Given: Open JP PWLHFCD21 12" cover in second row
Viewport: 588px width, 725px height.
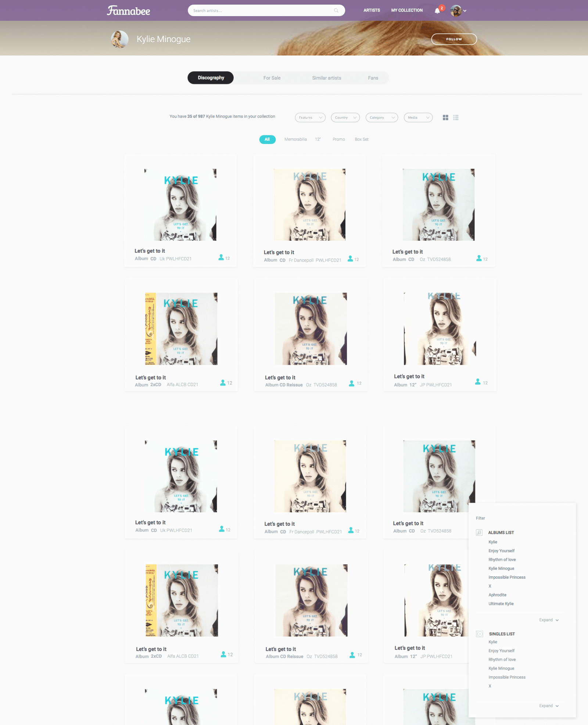Looking at the screenshot, I should pos(440,329).
